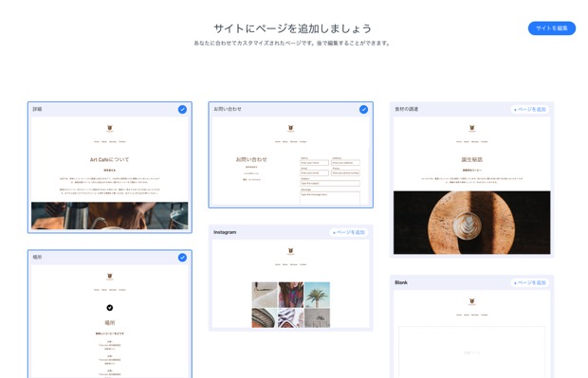The width and height of the screenshot is (588, 378).
Task: Add the Instagram page via ページを追加
Action: coord(349,232)
